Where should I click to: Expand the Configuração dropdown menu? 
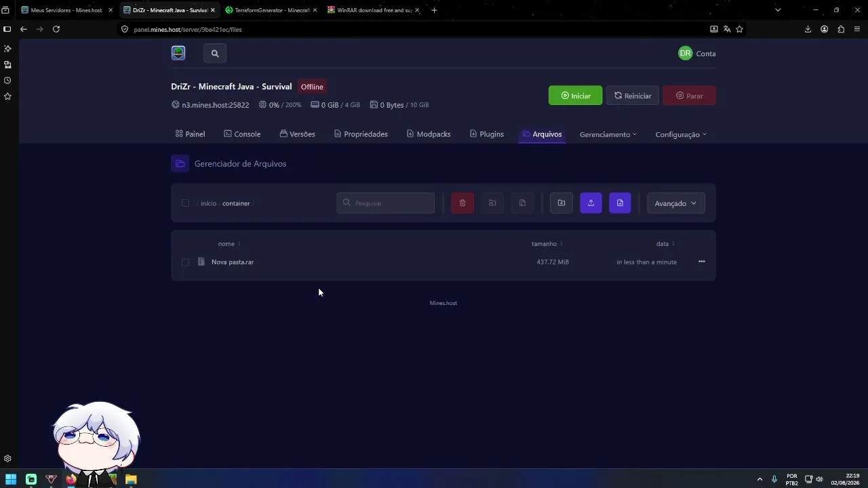681,134
